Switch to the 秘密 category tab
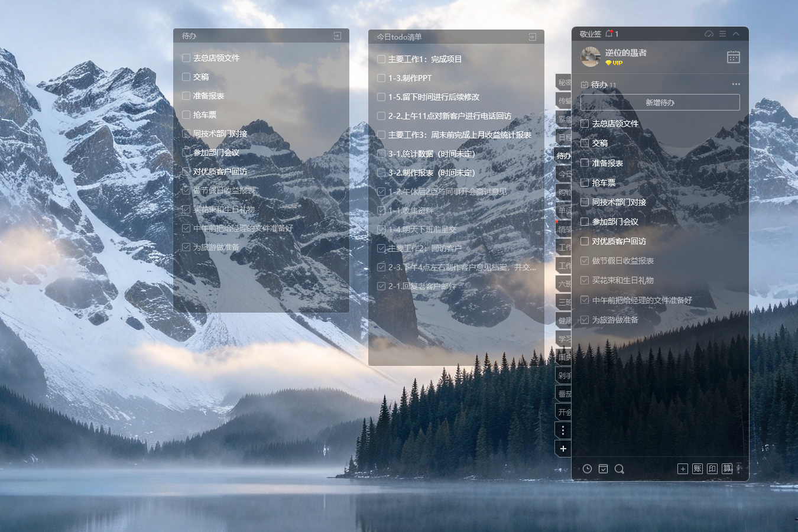Viewport: 798px width, 532px height. (x=564, y=83)
